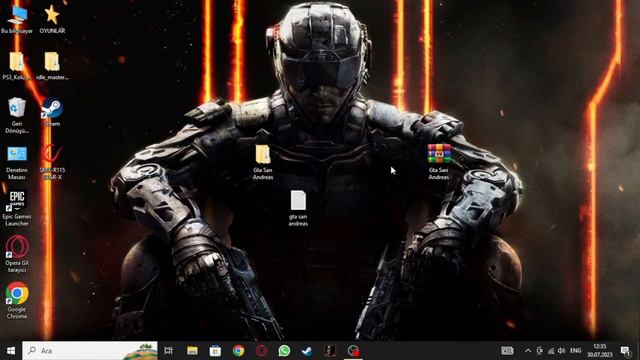Viewport: 640px width, 360px height.
Task: Select the Bu bilgisayar desktop icon
Action: [x=17, y=19]
